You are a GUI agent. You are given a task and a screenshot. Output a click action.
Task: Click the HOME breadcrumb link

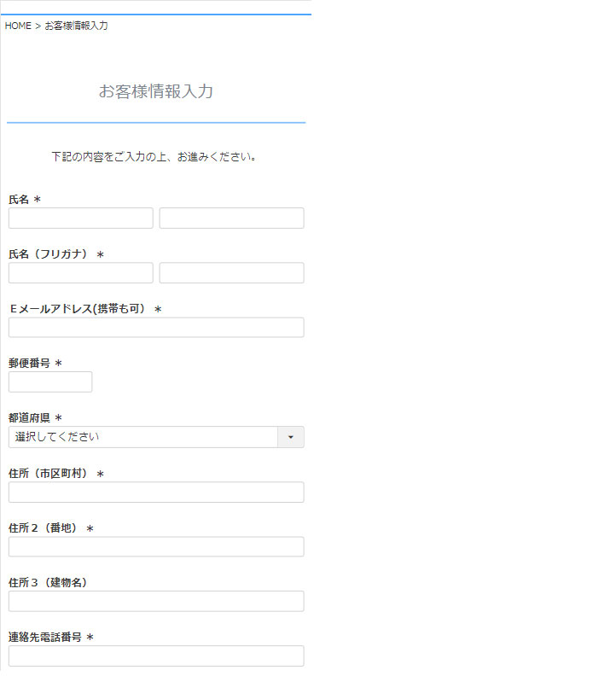coord(18,26)
